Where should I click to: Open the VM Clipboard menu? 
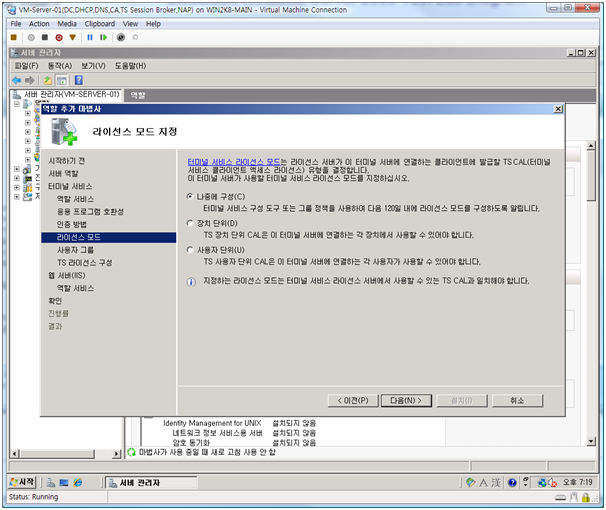(100, 24)
